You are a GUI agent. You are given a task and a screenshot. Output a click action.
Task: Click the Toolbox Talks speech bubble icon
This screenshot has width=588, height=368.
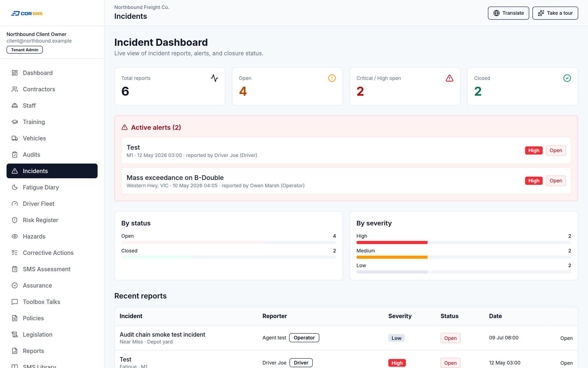pyautogui.click(x=15, y=302)
